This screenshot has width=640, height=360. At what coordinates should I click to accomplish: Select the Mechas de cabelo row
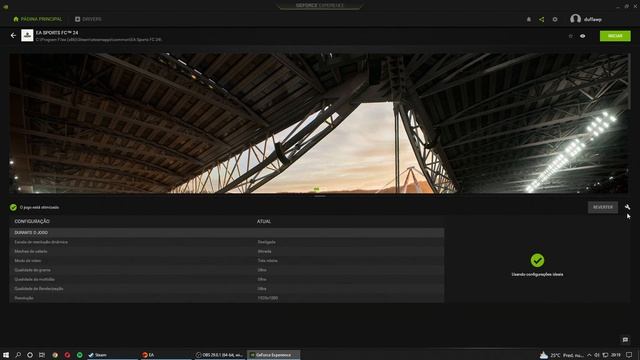(227, 251)
